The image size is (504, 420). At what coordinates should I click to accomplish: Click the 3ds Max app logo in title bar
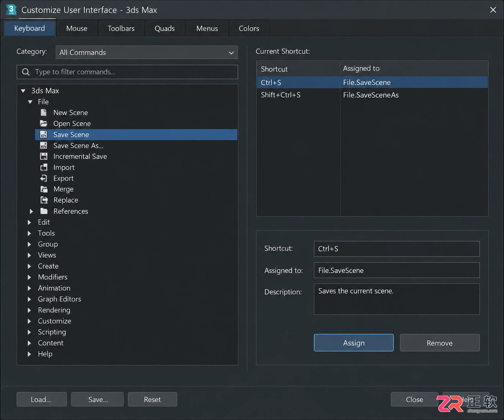click(11, 10)
